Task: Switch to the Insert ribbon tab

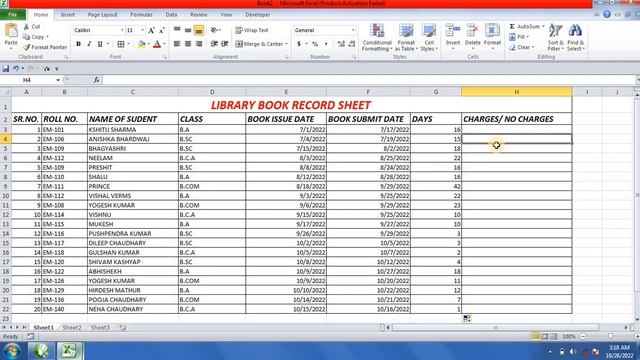Action: (68, 15)
